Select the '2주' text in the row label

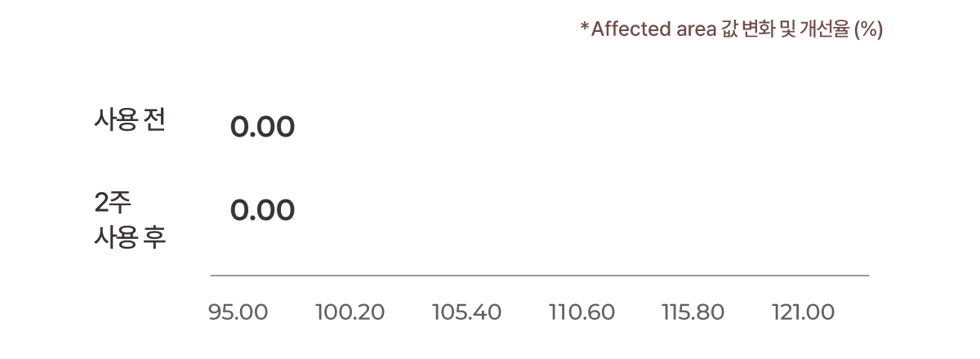click(113, 203)
